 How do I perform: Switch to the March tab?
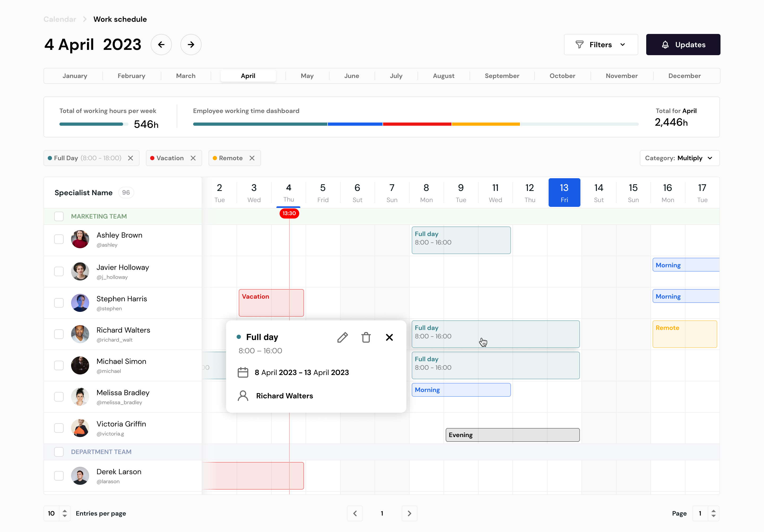pyautogui.click(x=186, y=76)
